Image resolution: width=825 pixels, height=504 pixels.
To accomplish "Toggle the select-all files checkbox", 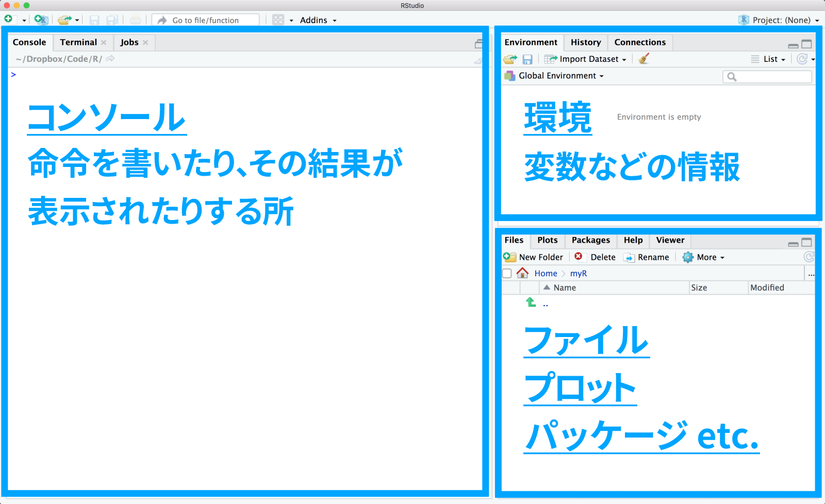I will [x=507, y=273].
